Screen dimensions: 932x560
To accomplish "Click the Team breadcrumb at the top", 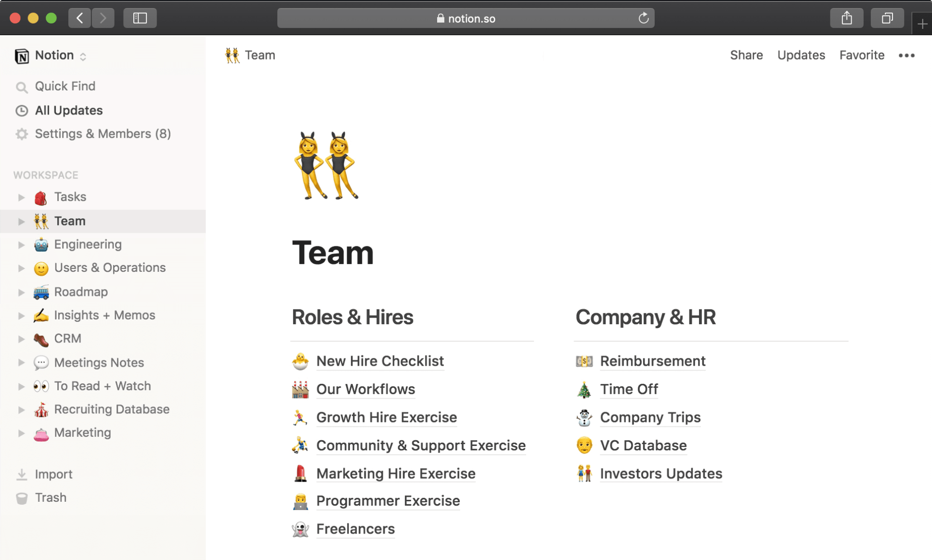I will 259,55.
